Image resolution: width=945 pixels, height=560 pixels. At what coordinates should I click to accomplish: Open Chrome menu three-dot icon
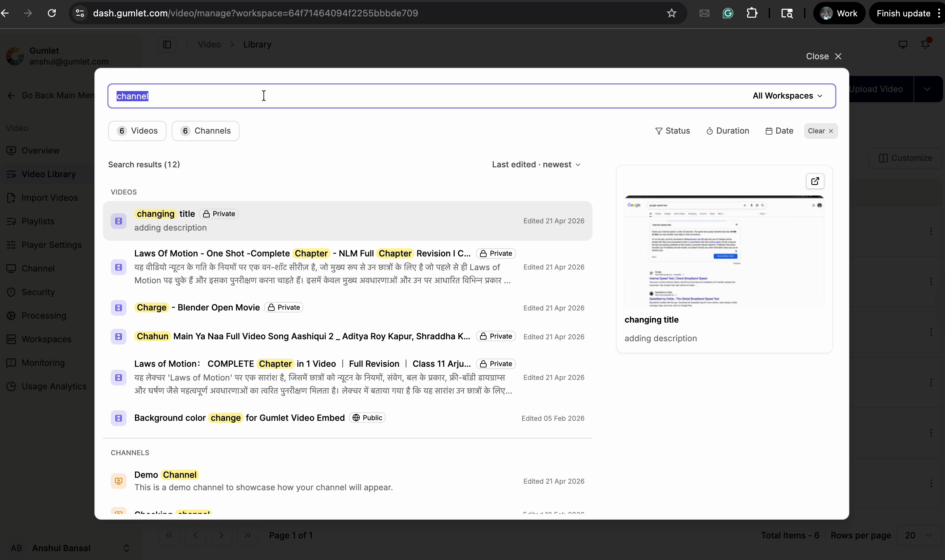[938, 13]
